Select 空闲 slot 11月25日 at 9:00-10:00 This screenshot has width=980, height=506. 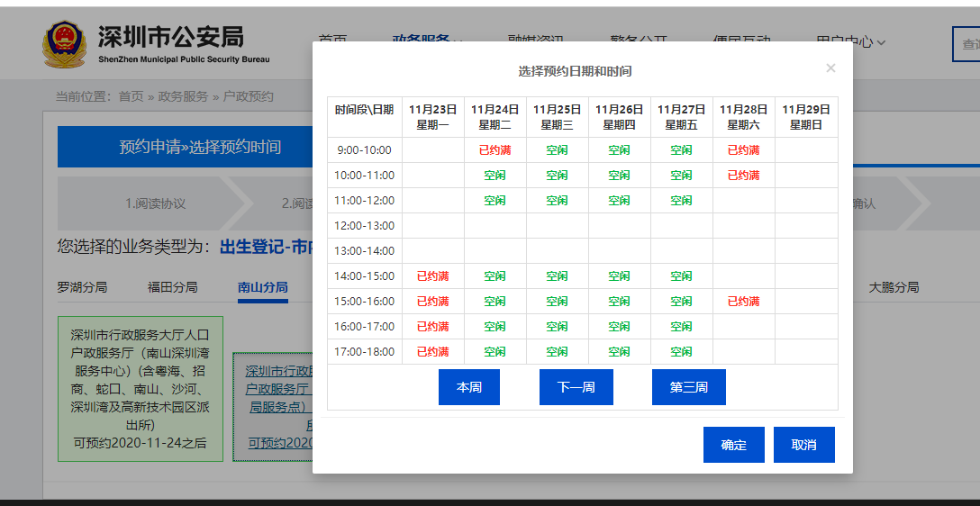point(557,150)
